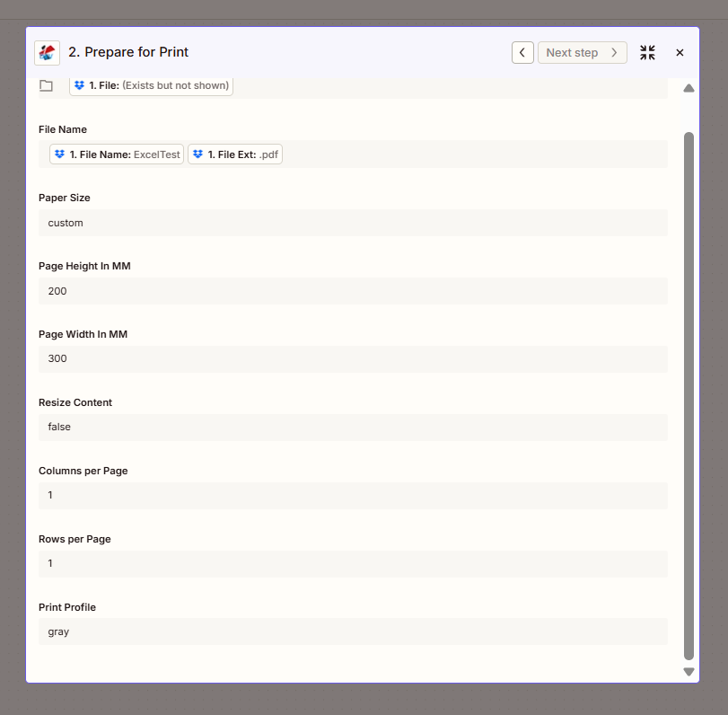Click the Next step button

pos(582,53)
